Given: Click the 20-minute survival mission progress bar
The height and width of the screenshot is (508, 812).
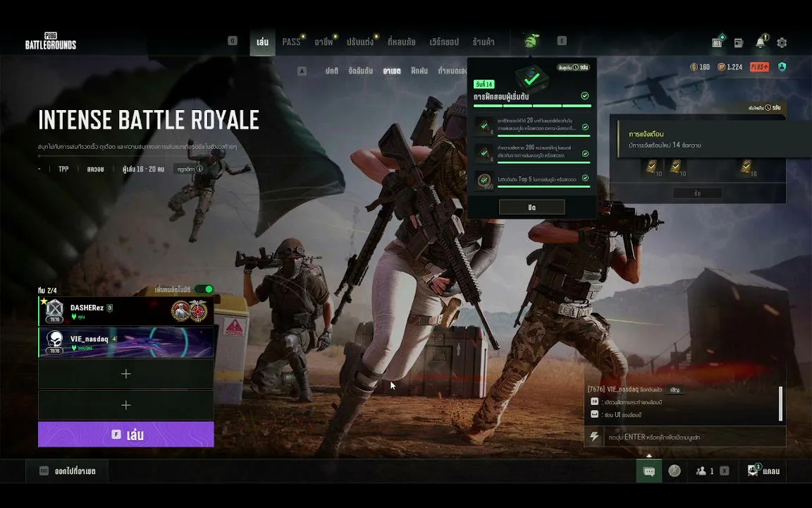Looking at the screenshot, I should click(543, 136).
